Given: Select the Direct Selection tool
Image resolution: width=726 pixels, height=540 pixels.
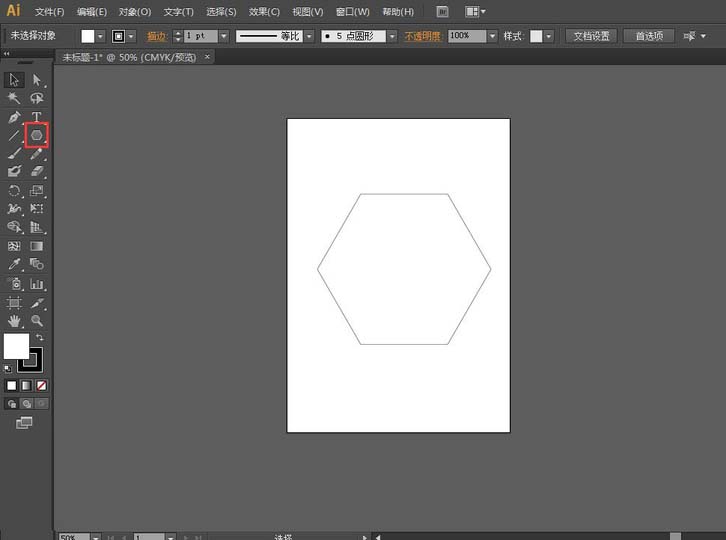Looking at the screenshot, I should click(x=37, y=80).
